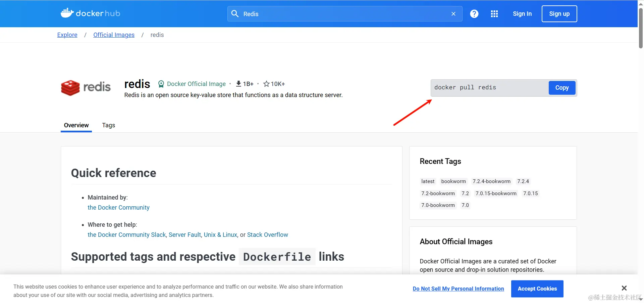Select the 7.0.15-bookworm tag
644x303 pixels.
point(496,193)
